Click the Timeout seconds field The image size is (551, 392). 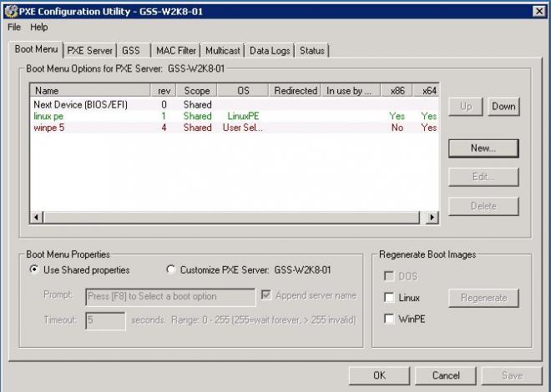(105, 321)
